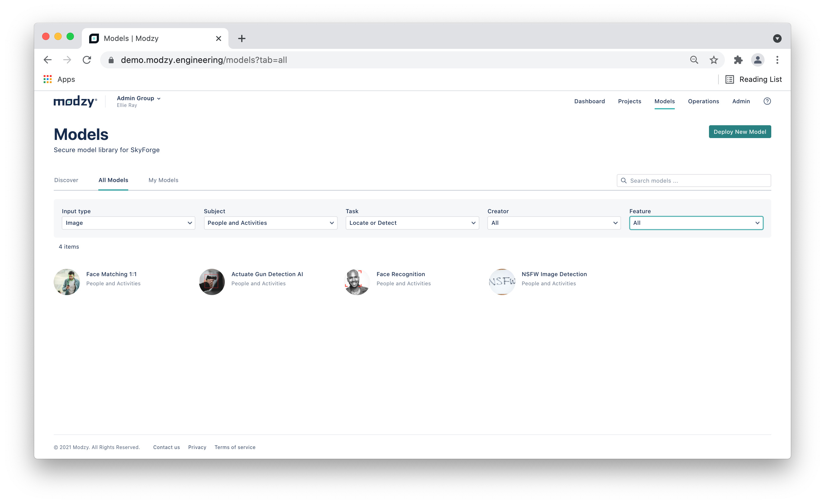Open the Subject filter dropdown
The image size is (825, 504).
click(270, 223)
